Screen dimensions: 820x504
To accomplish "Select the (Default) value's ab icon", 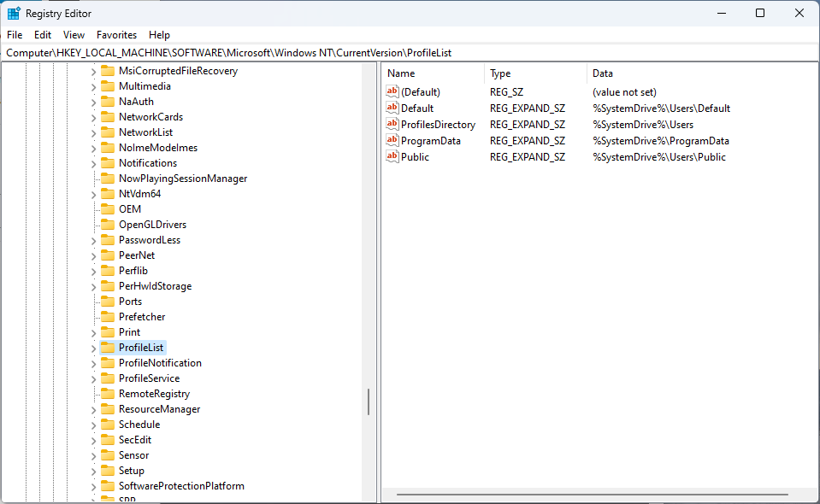I will 392,92.
